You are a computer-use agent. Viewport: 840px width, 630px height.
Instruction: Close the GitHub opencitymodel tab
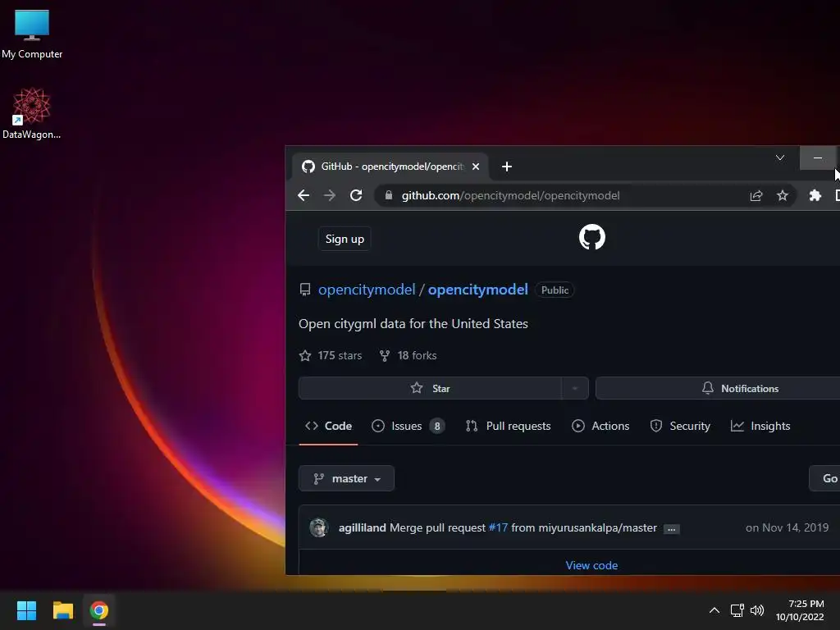(475, 167)
